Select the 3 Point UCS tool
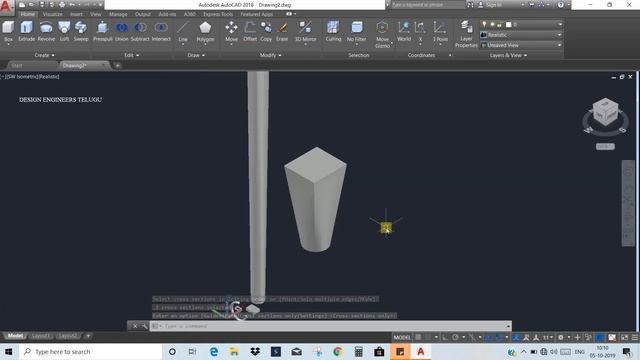The height and width of the screenshot is (360, 640). (x=440, y=32)
